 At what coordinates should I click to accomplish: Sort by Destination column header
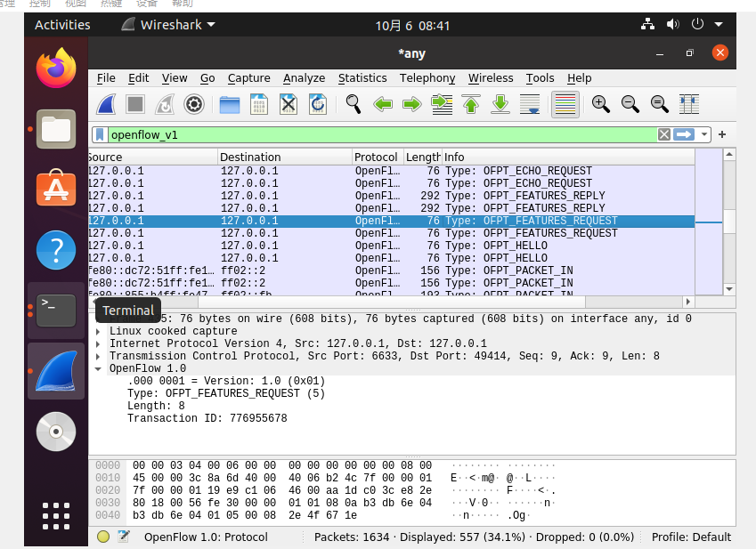pyautogui.click(x=284, y=157)
